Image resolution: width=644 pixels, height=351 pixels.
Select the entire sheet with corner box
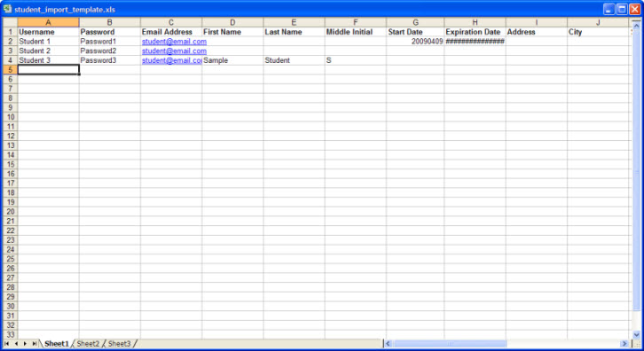[11, 22]
